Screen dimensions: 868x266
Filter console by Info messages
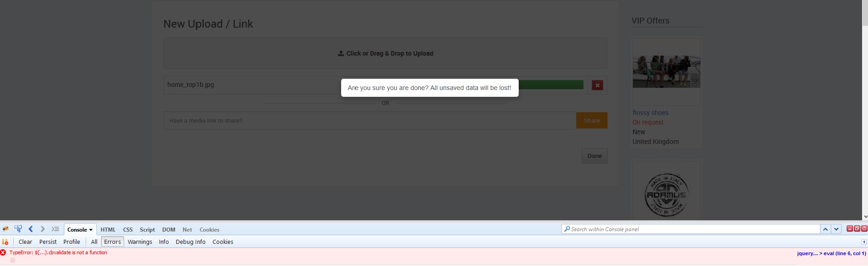[164, 242]
